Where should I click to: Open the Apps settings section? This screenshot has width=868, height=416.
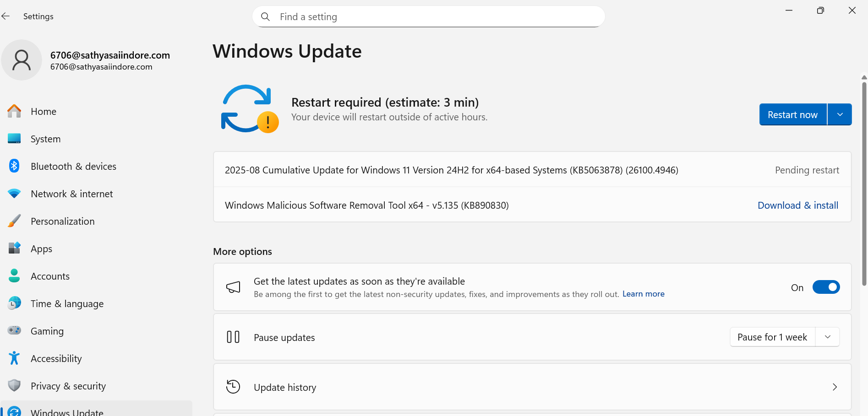[x=41, y=249]
